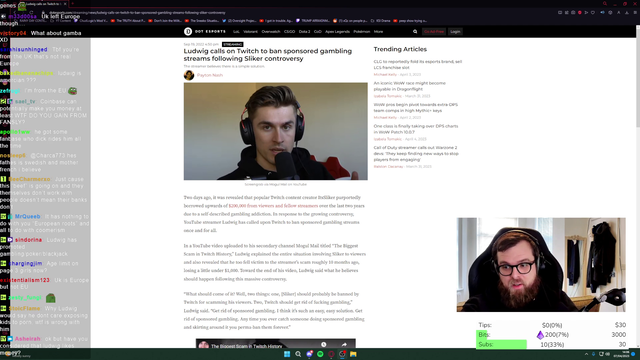This screenshot has height=360, width=640.
Task: Click the OBS icon with red badge in taskbar
Action: point(342,354)
